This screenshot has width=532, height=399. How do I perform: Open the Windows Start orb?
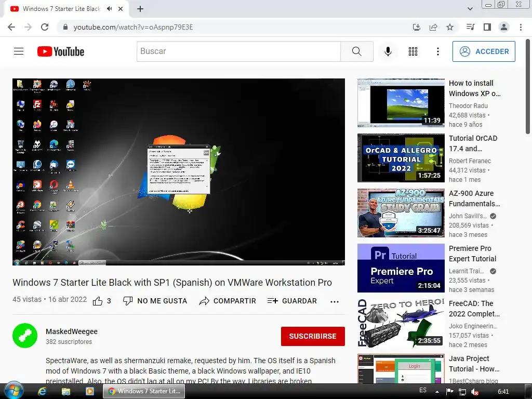(14, 391)
